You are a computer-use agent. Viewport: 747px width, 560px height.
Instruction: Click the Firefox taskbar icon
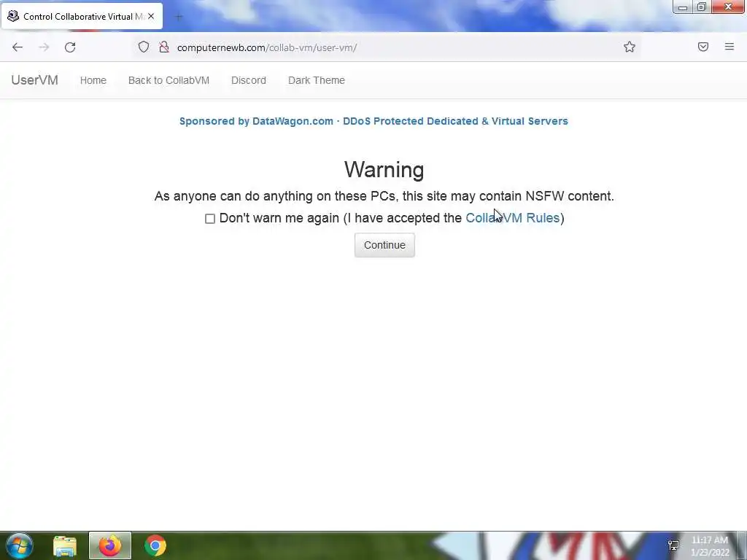click(110, 545)
